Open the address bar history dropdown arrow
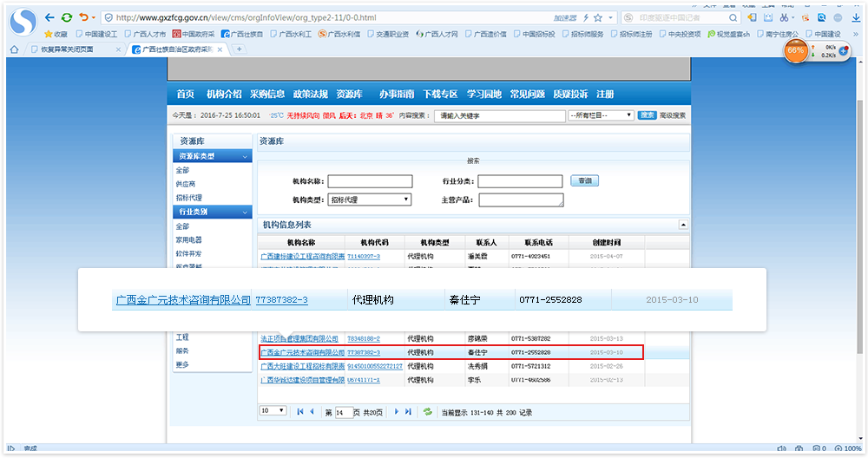 pos(610,17)
